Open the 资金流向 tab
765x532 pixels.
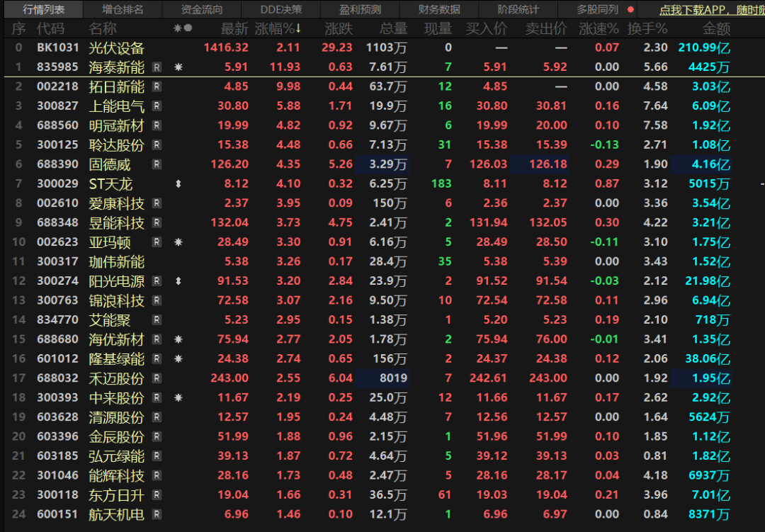coord(201,9)
